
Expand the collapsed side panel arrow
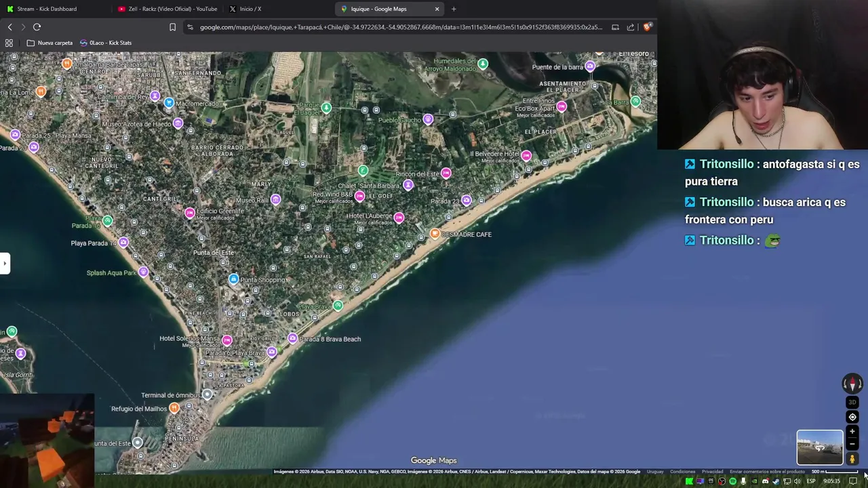[5, 263]
